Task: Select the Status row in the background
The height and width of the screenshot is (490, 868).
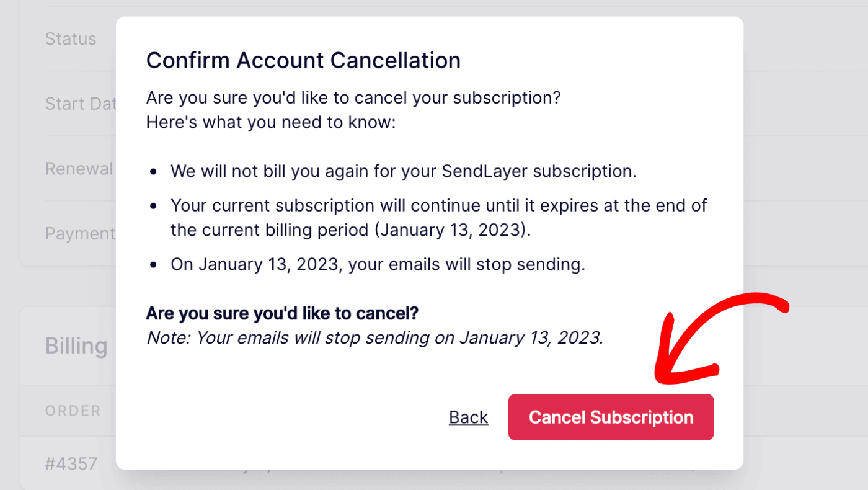Action: tap(70, 38)
